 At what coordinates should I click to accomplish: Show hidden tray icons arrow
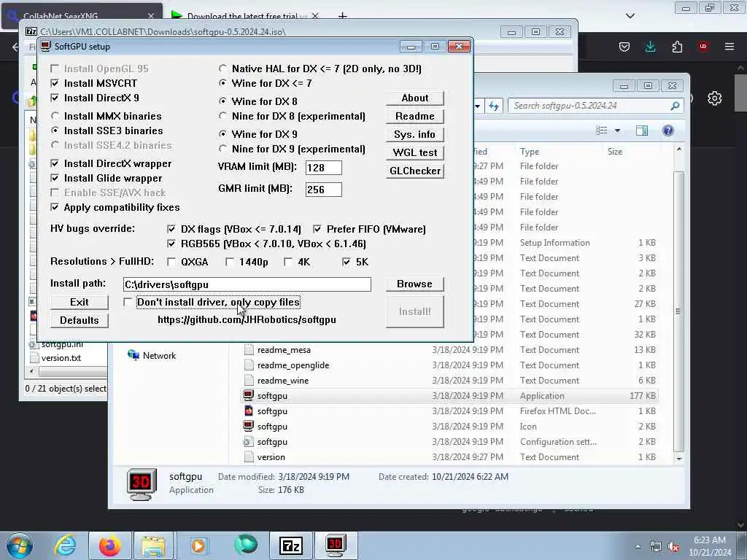coord(638,547)
